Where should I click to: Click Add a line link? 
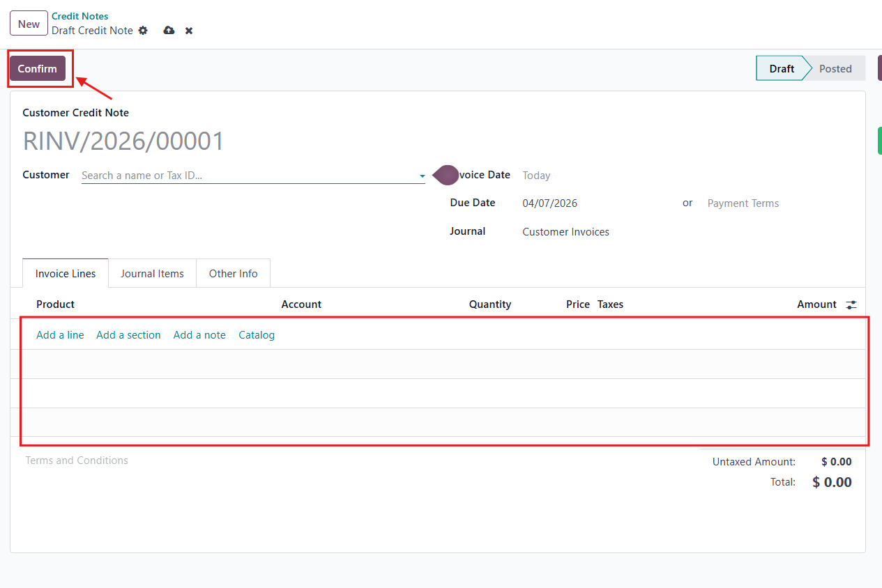coord(60,335)
